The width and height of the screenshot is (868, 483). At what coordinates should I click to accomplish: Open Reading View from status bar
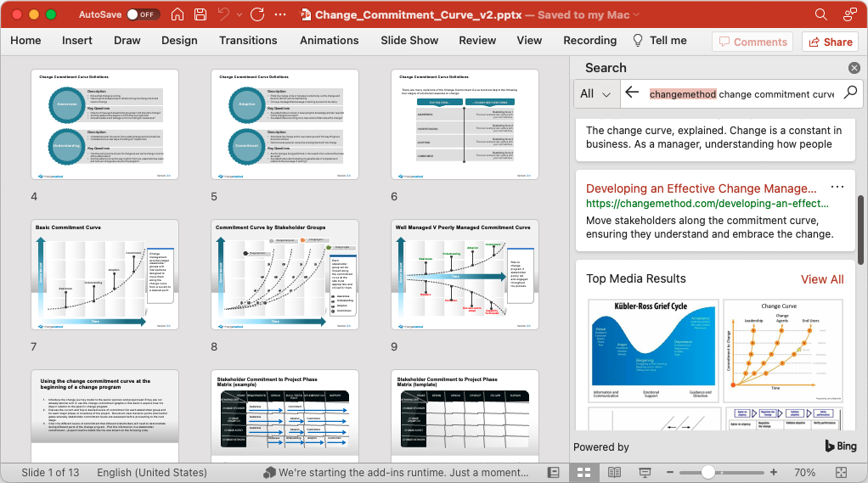(614, 472)
